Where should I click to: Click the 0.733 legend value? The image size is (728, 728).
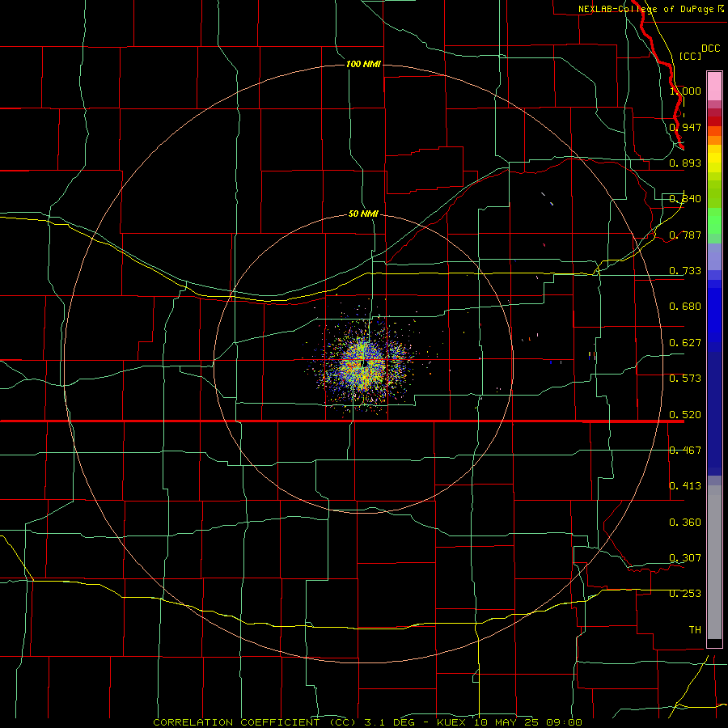685,271
